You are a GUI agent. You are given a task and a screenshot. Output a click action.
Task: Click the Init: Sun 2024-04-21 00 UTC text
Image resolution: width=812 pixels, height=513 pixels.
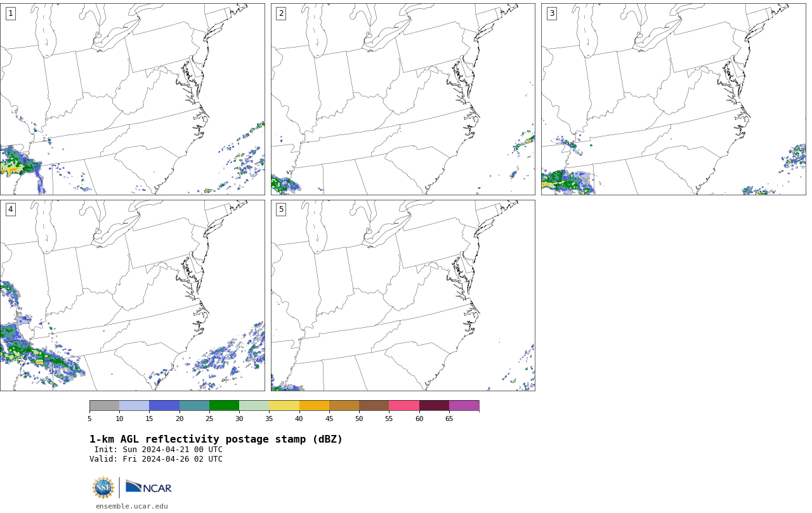[159, 450]
